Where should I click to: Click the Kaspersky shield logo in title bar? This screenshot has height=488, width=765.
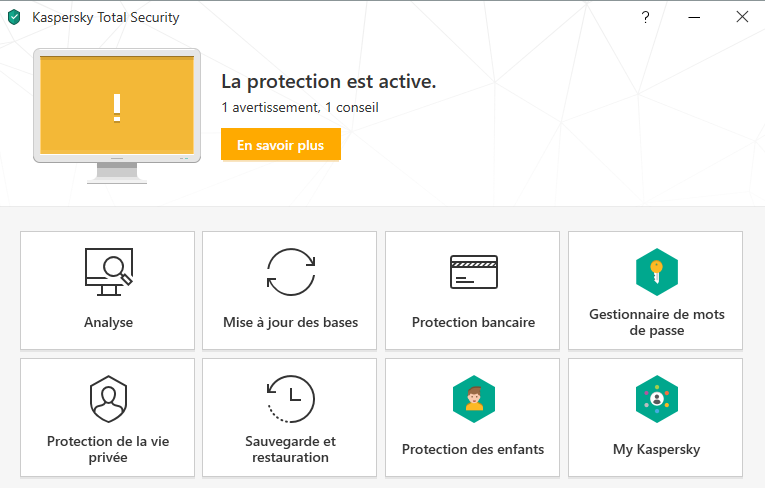tap(14, 17)
